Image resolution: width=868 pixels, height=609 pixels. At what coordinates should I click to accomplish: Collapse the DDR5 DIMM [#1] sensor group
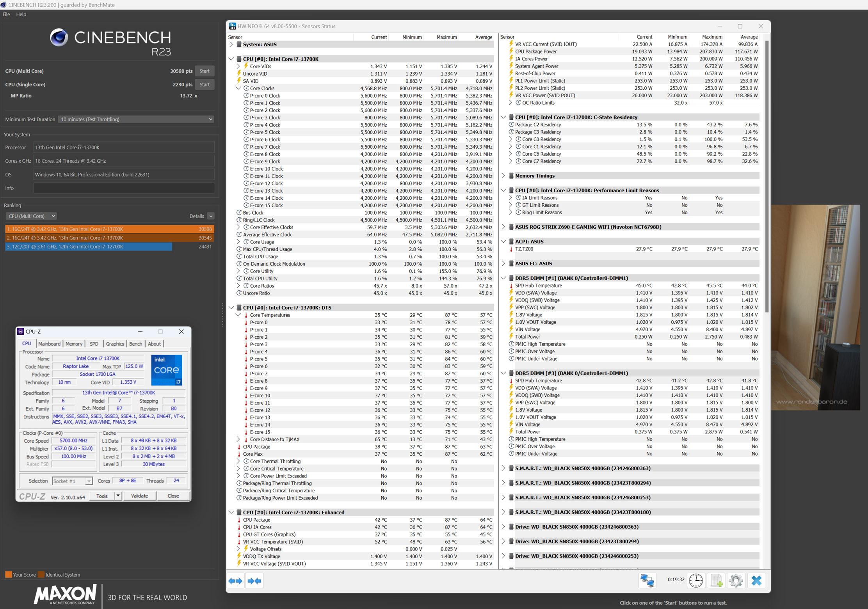point(503,278)
